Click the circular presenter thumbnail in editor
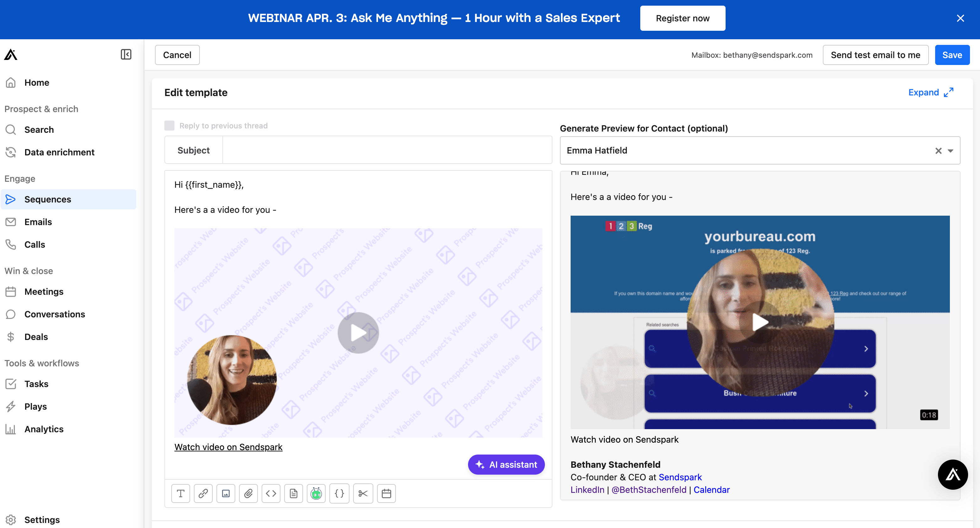The height and width of the screenshot is (528, 980). [232, 380]
